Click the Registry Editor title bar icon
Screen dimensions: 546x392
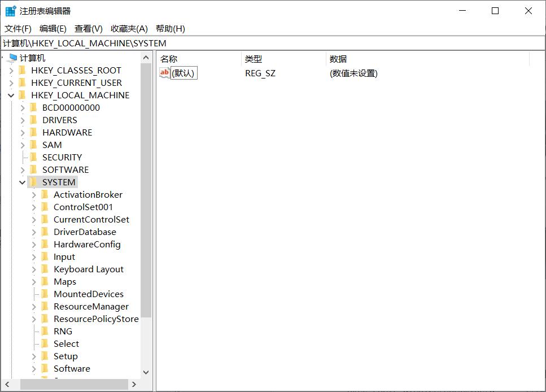[x=10, y=10]
